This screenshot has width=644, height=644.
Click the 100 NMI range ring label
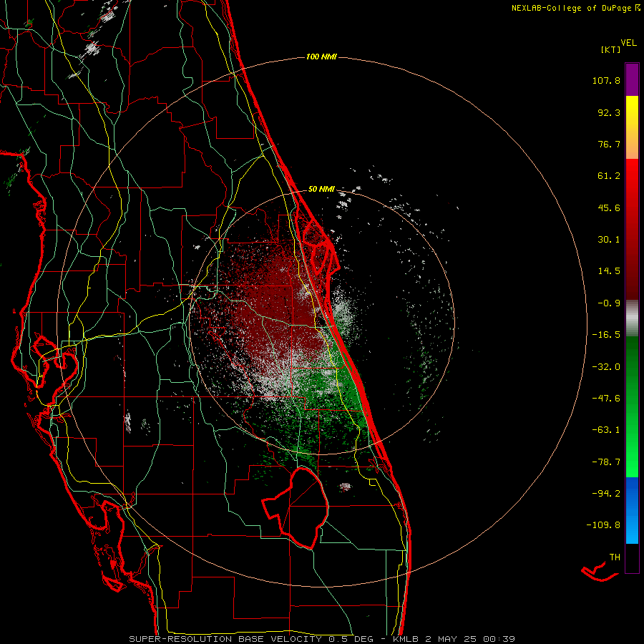point(321,57)
